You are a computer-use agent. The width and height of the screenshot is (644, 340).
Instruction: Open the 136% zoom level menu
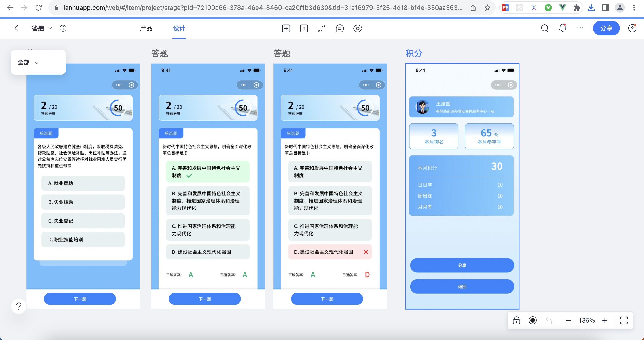point(587,320)
